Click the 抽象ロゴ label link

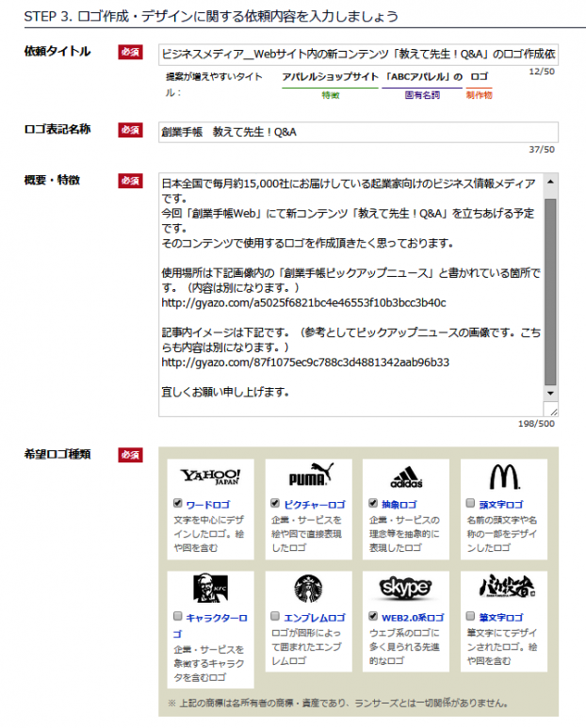point(399,505)
